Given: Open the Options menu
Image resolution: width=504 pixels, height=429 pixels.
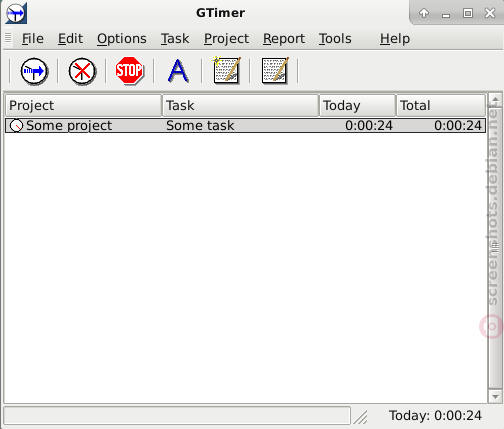Looking at the screenshot, I should (x=122, y=39).
